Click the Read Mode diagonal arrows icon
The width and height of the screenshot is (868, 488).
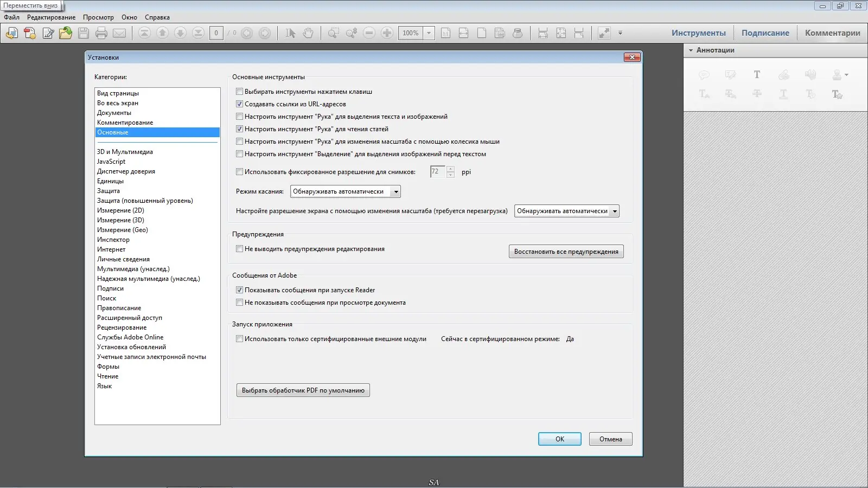click(x=604, y=33)
